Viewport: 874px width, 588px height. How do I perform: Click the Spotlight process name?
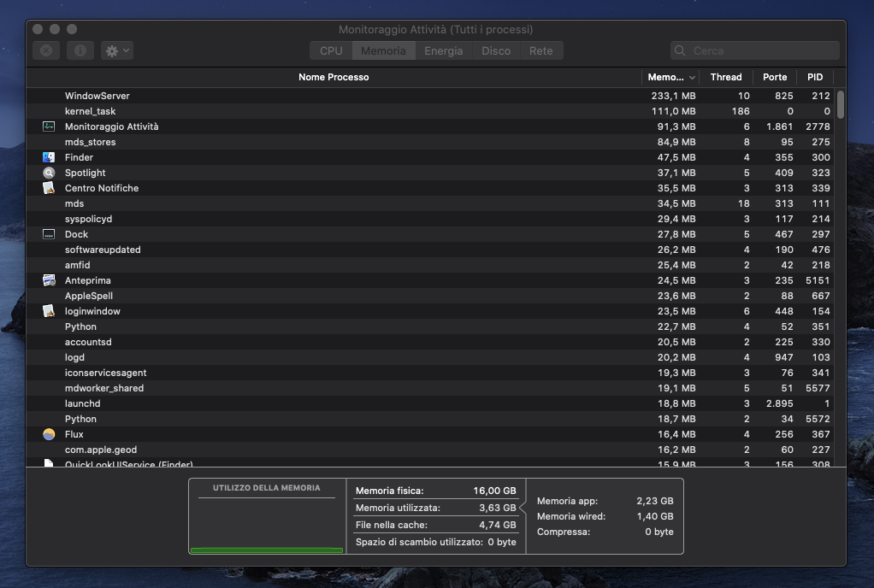[85, 173]
